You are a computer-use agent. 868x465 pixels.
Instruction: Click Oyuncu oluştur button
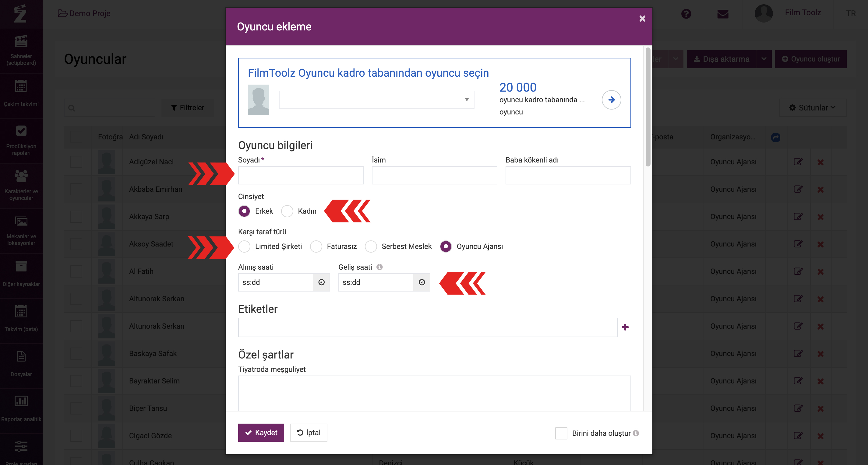pos(810,59)
